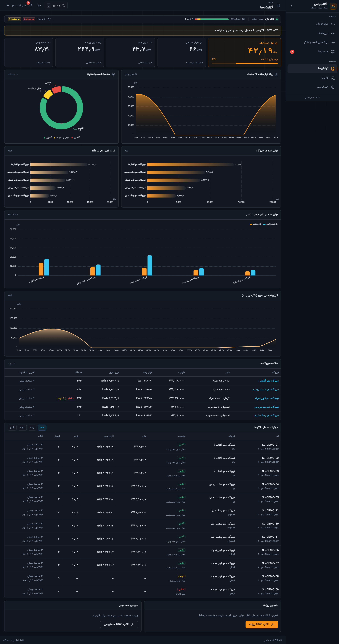Toggle the آفلاین legend item under donut chart
Viewport: 339px width, 644px height.
(76, 138)
